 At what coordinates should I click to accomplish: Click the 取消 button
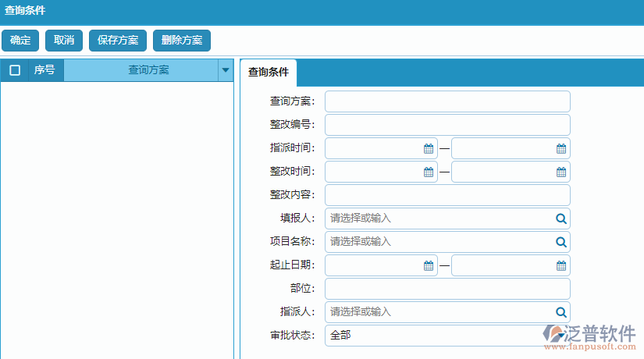tap(64, 41)
